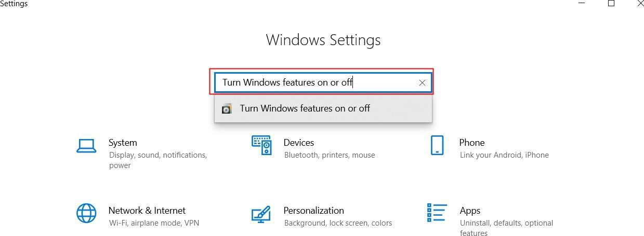Maximize the Settings window
This screenshot has height=236, width=644.
click(611, 4)
